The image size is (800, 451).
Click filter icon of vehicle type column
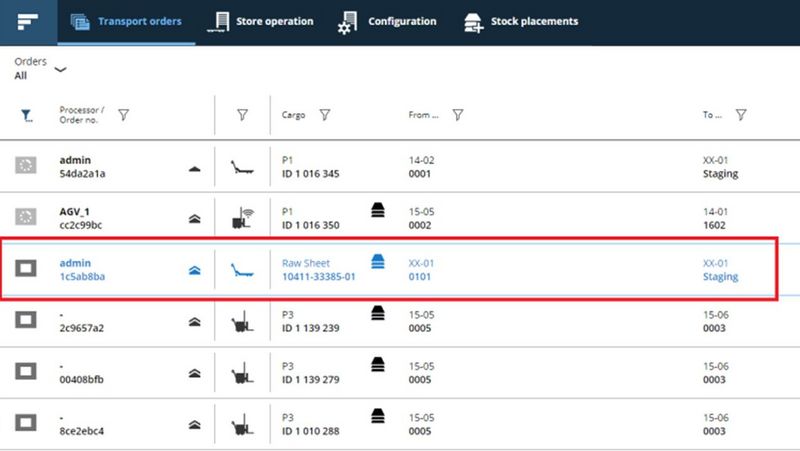[242, 115]
